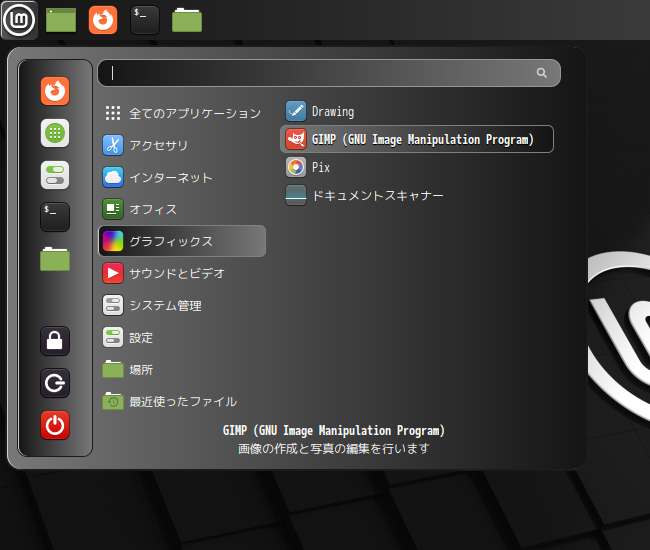Click the menu search text field
This screenshot has height=550, width=650.
[329, 73]
